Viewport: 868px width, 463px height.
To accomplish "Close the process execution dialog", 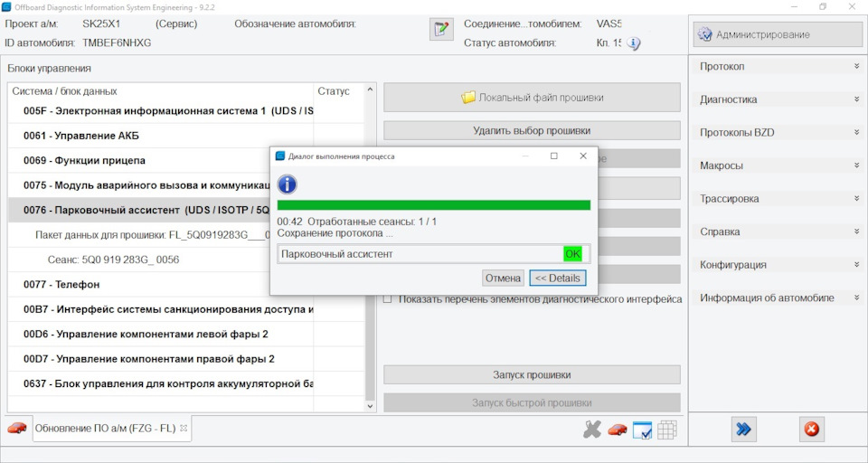I will tap(583, 156).
